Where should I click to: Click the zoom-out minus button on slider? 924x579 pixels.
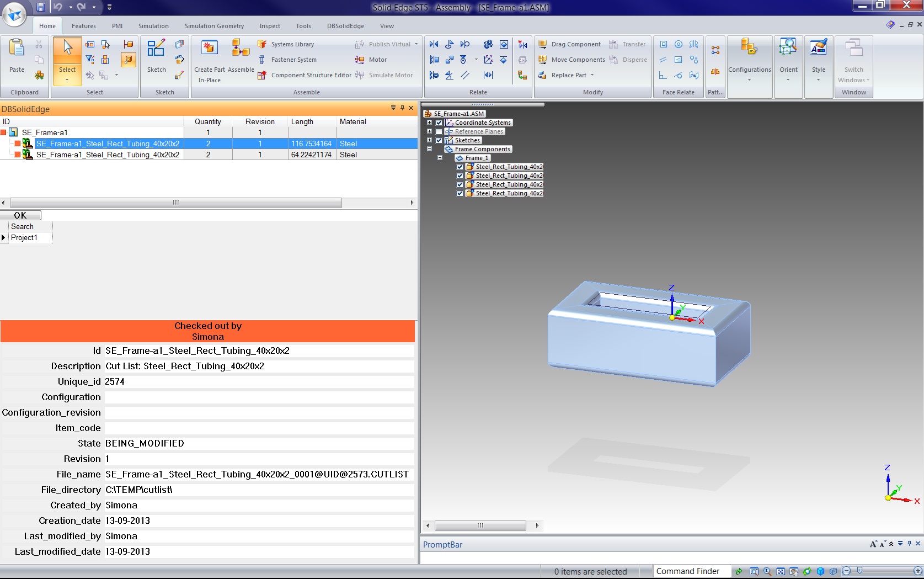(x=847, y=571)
